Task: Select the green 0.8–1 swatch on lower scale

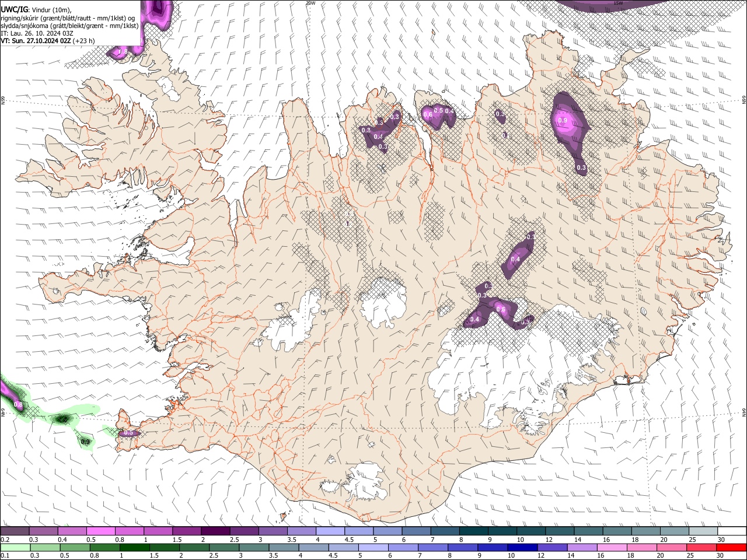Action: pyautogui.click(x=105, y=547)
